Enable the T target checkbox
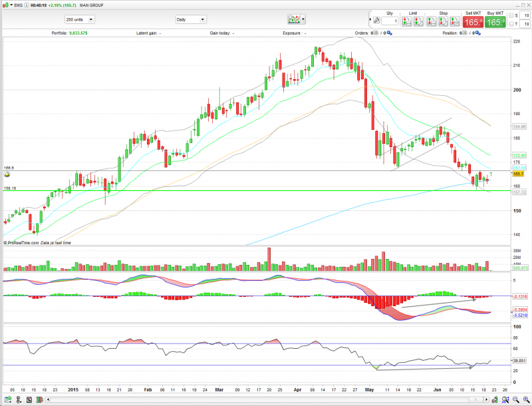Viewport: 532px width, 406px height. coord(512,24)
